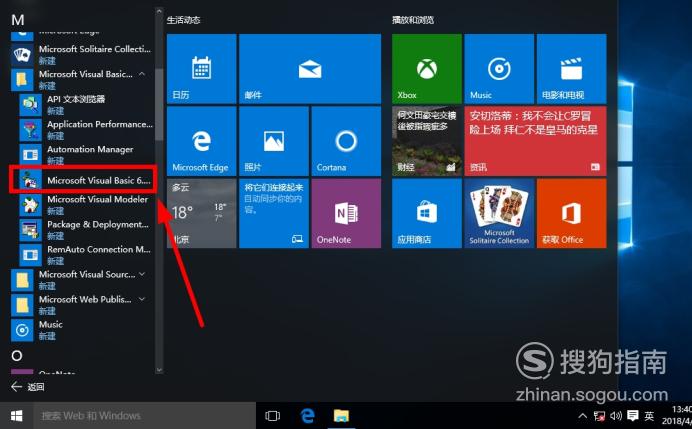Expand the Microsoft Visual SourceSafe folder chevron
Viewport: 692px width, 429px height.
(142, 274)
